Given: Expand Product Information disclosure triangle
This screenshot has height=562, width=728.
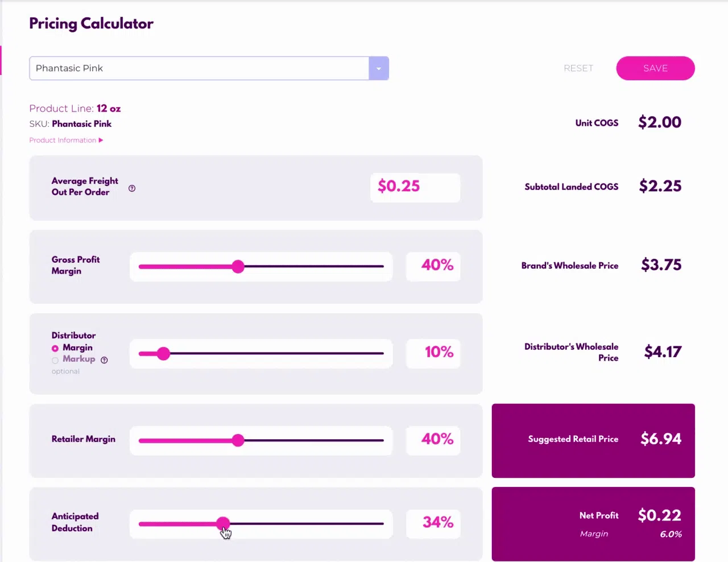Looking at the screenshot, I should click(x=101, y=140).
